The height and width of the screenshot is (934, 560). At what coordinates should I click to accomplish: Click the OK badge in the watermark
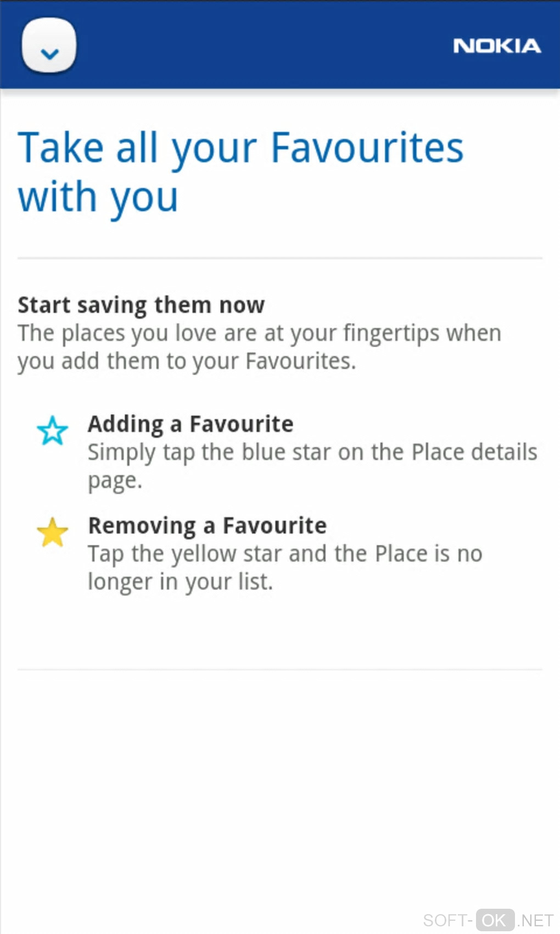495,920
